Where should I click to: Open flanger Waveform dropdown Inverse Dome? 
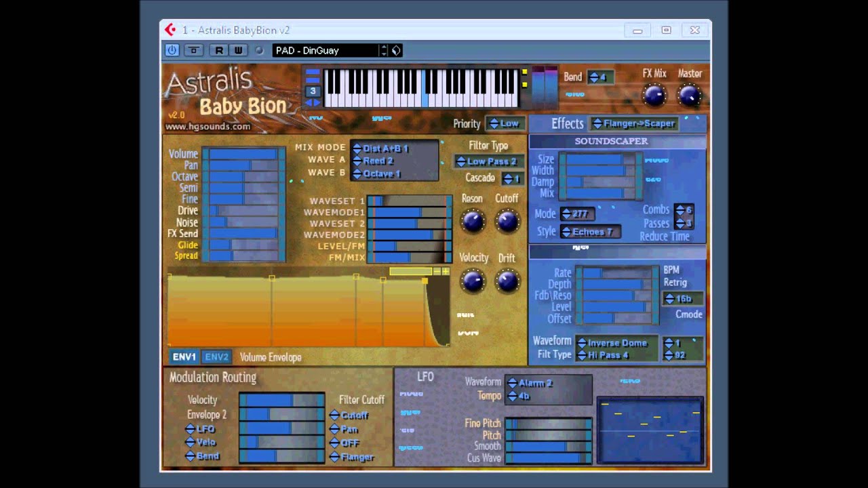[616, 343]
